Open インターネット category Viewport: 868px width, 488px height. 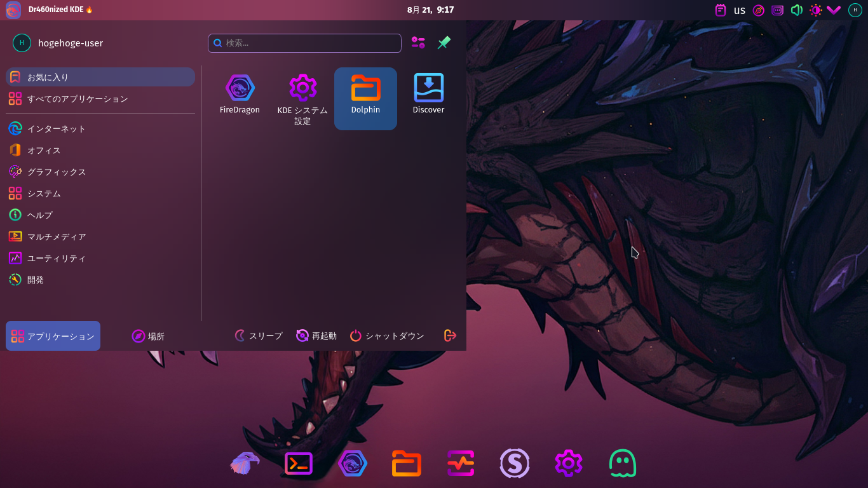100,128
